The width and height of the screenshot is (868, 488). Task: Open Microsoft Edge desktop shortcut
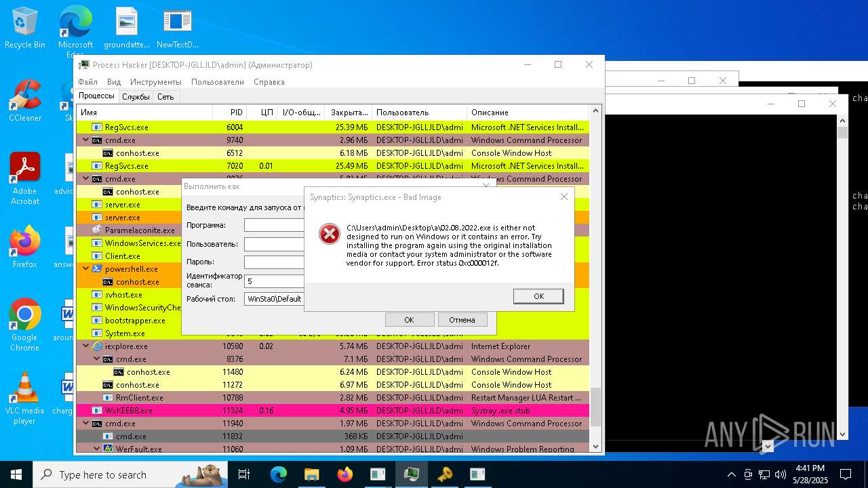pos(75,30)
